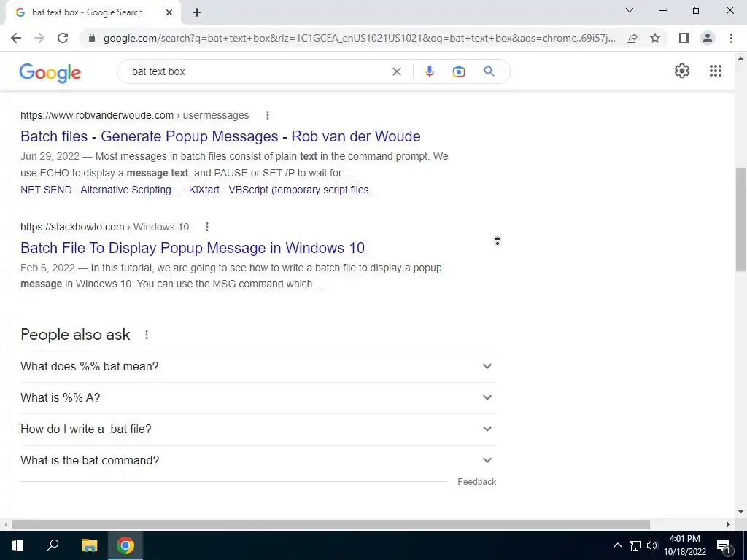Follow the KiXtart sitelink

point(204,190)
